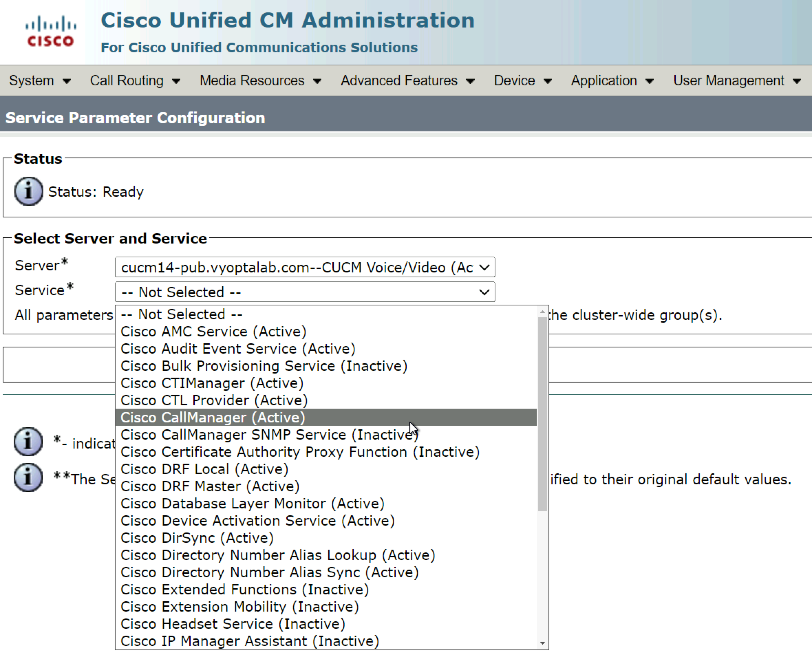The width and height of the screenshot is (812, 657).
Task: Click the Status Ready info icon
Action: (29, 191)
